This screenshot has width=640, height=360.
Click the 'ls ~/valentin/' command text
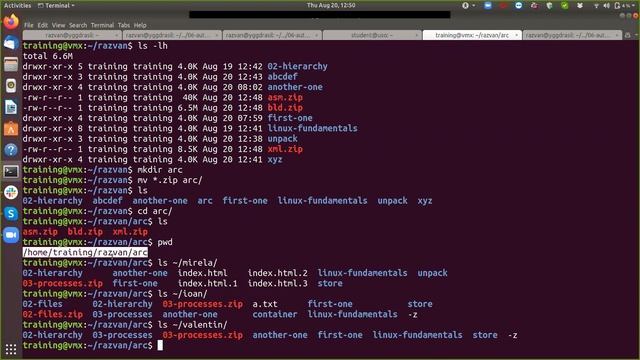(192, 324)
